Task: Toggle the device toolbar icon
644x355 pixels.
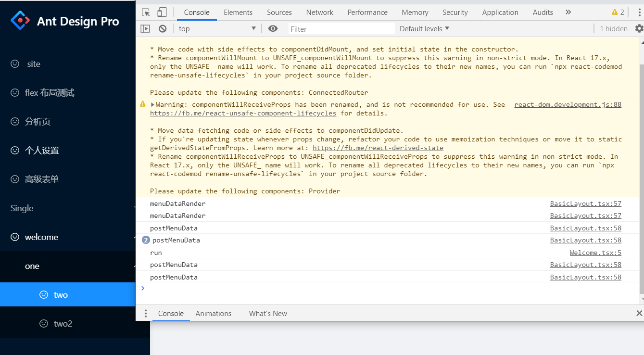Action: (x=162, y=12)
